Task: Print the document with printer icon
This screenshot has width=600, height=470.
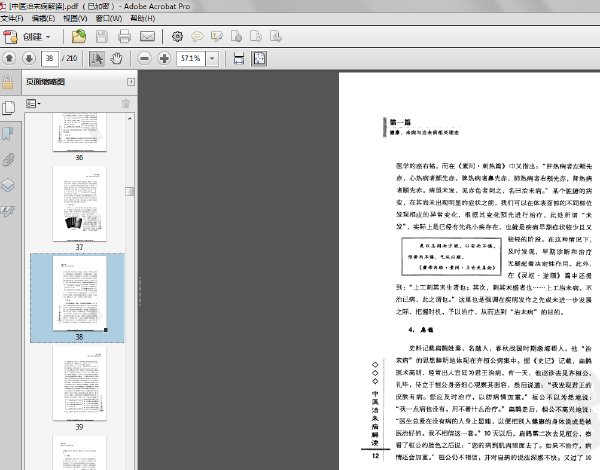Action: coord(124,37)
